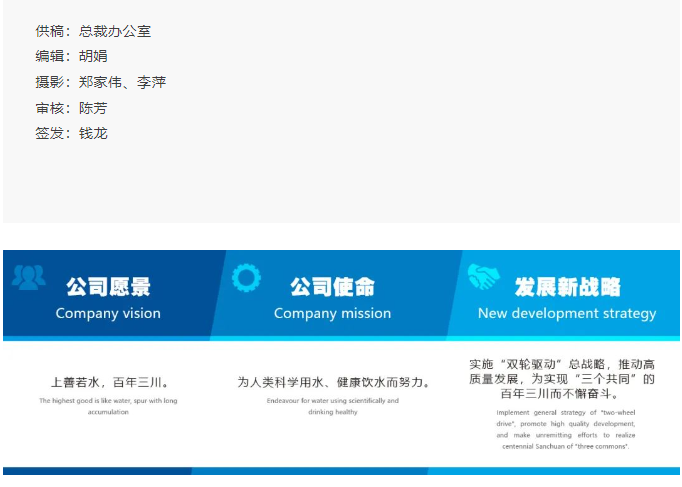Image resolution: width=682 pixels, height=487 pixels.
Task: Click the 签发：钱龙 credit line
Action: point(71,133)
